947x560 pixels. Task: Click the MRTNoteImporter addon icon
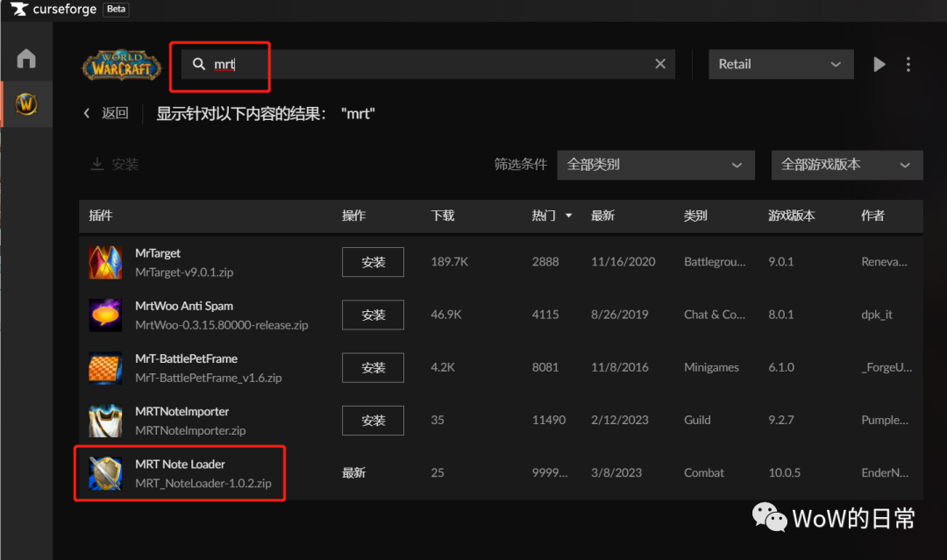click(x=104, y=420)
